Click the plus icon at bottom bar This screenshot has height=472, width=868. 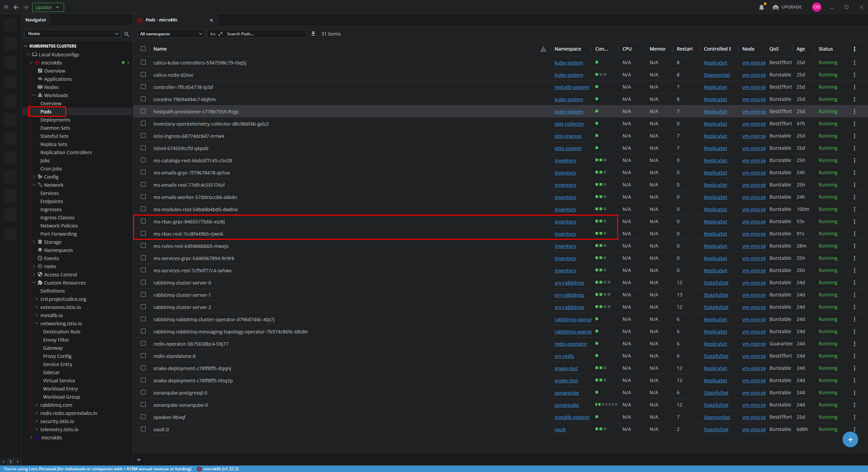click(x=139, y=460)
